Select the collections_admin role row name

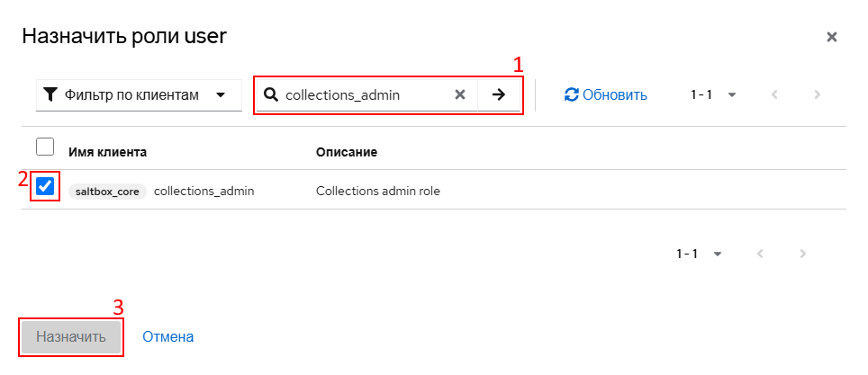(204, 192)
